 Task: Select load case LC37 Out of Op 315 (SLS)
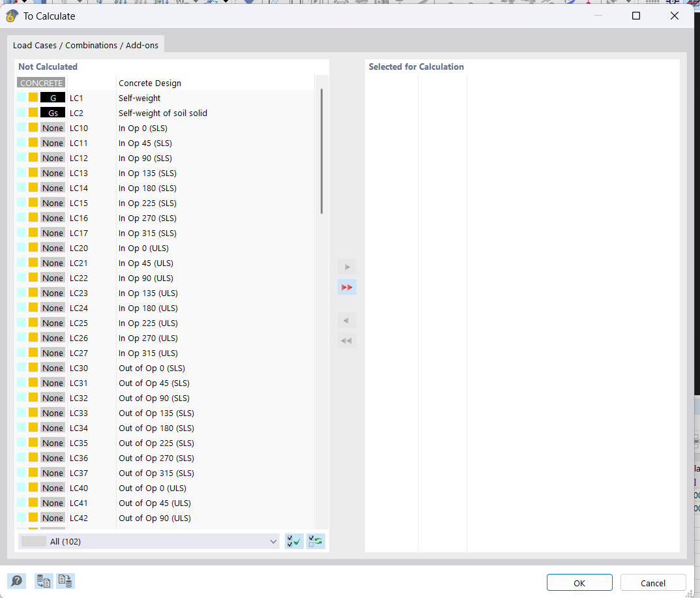pyautogui.click(x=156, y=473)
